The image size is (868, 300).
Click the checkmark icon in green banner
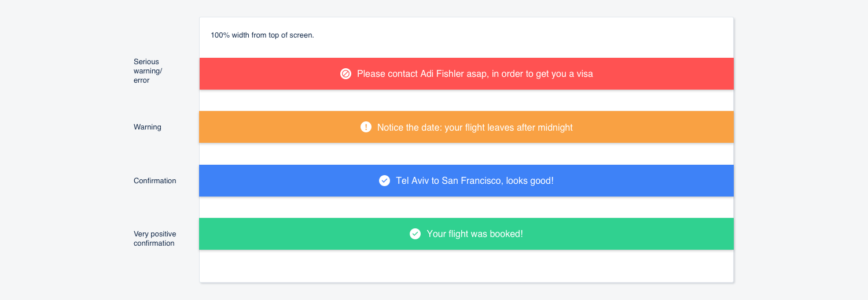415,234
